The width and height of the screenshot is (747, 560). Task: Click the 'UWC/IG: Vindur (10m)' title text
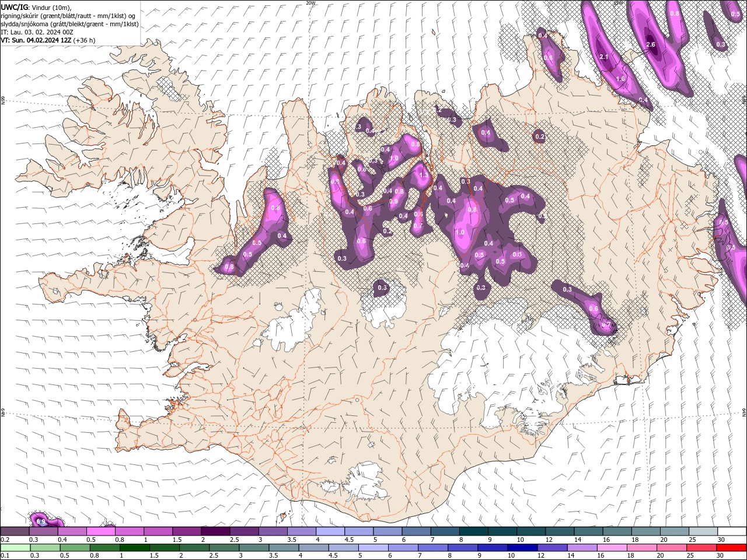point(36,7)
